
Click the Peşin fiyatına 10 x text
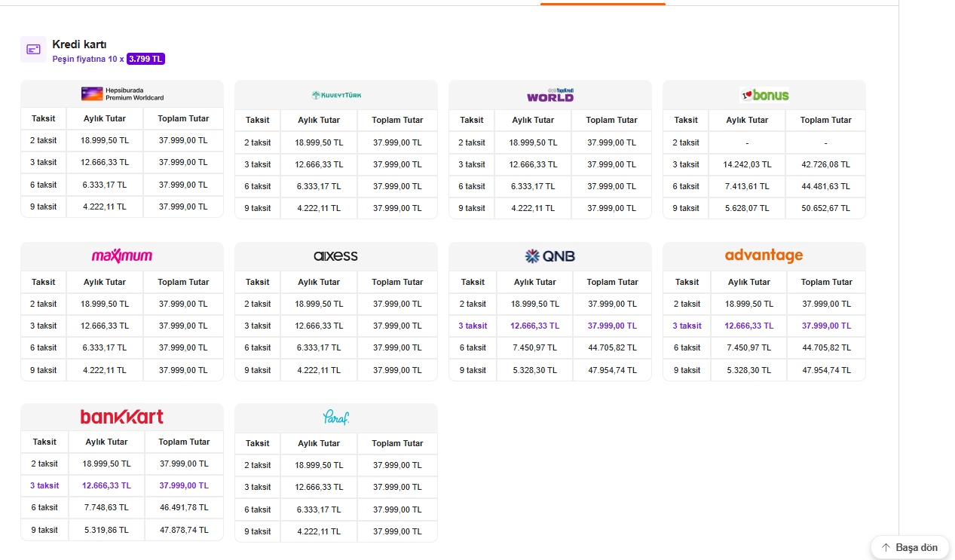click(88, 59)
